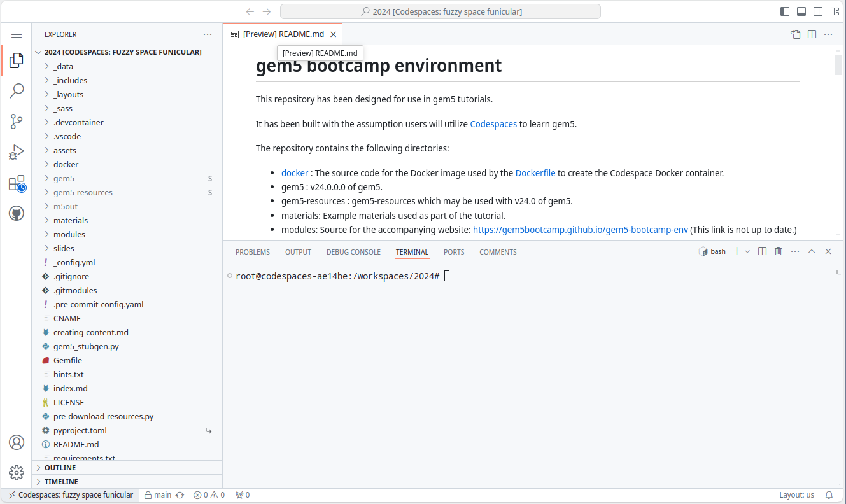The width and height of the screenshot is (846, 504).
Task: Split the terminal pane icon
Action: point(762,251)
